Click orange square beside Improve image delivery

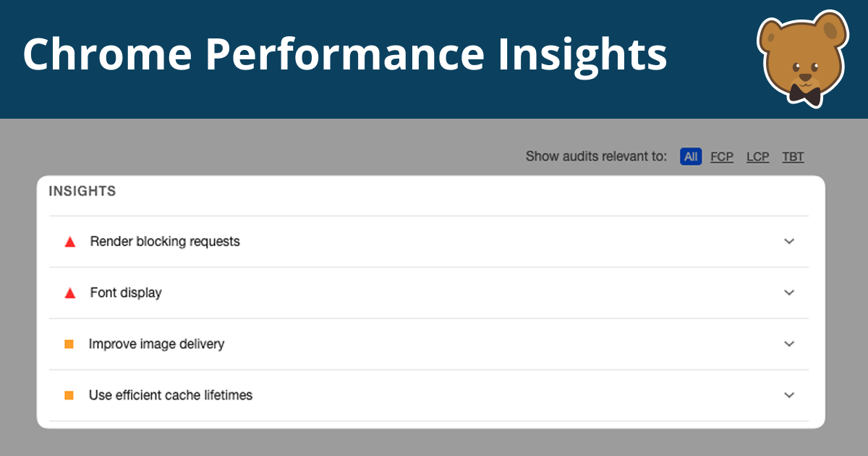69,345
